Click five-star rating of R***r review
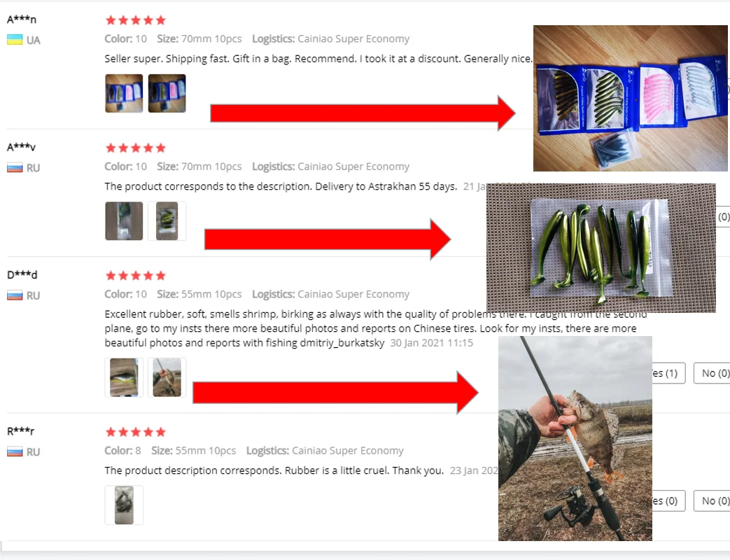 click(136, 432)
